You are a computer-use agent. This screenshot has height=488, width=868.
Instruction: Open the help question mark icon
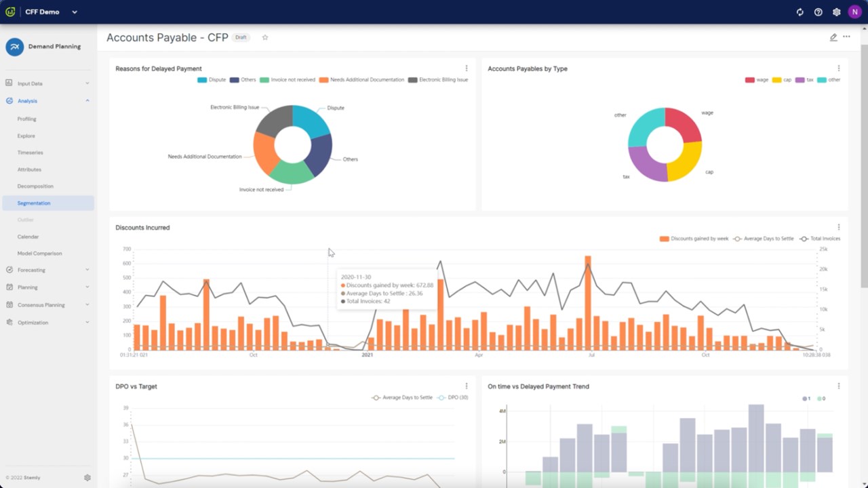click(818, 12)
